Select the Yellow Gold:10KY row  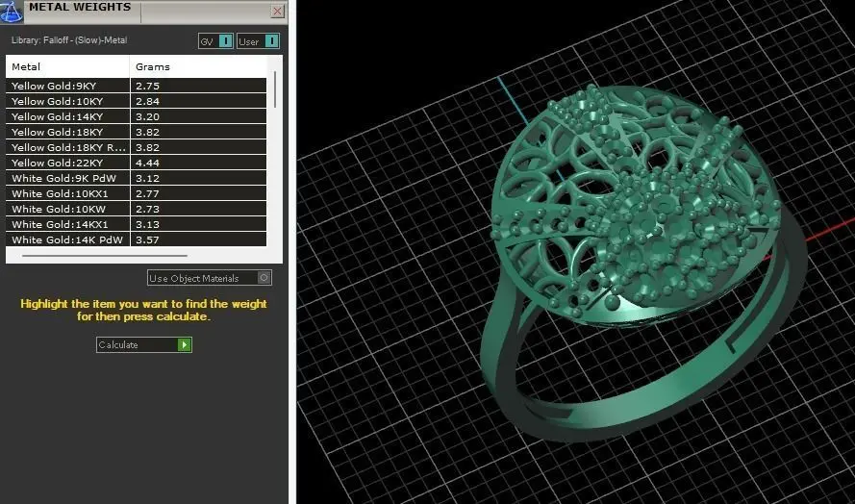136,101
